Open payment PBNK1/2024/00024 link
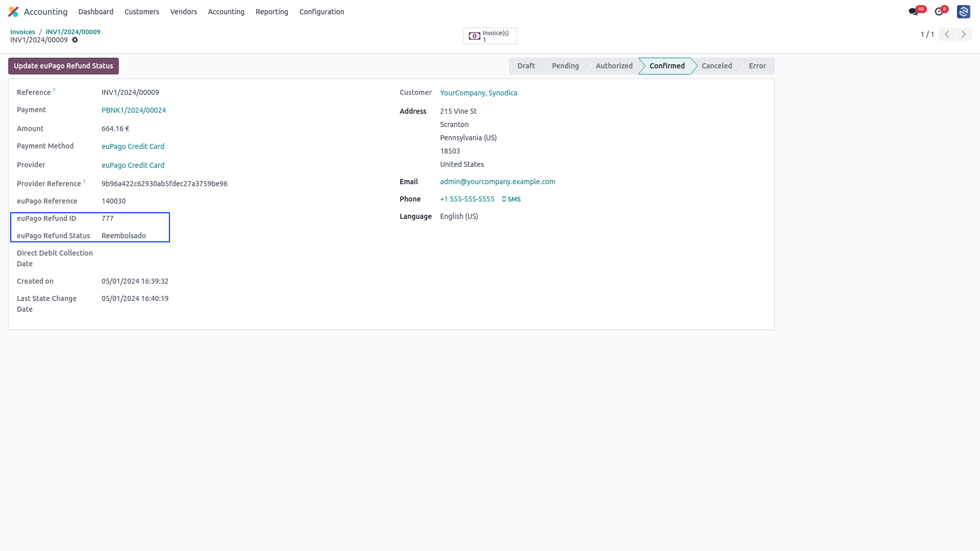The image size is (980, 551). pyautogui.click(x=134, y=110)
